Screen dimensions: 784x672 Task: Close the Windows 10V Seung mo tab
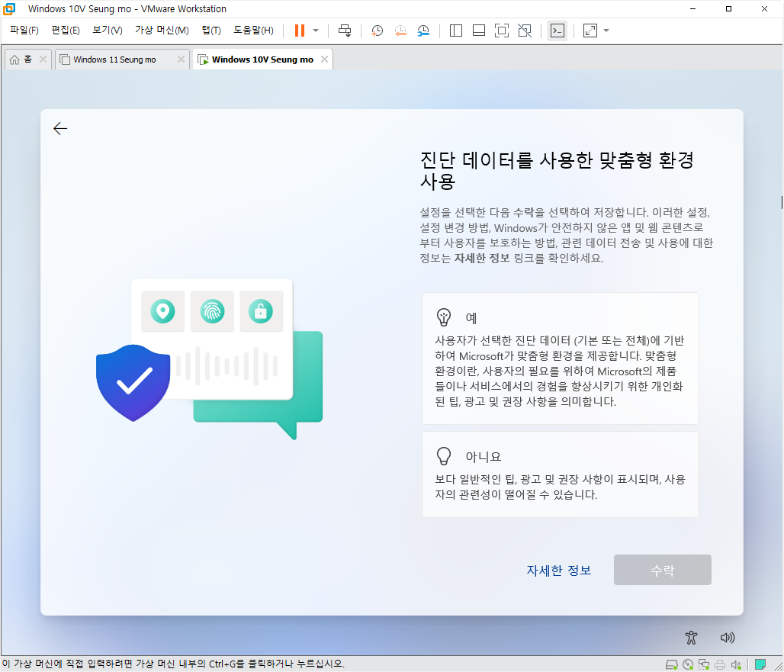pos(324,59)
